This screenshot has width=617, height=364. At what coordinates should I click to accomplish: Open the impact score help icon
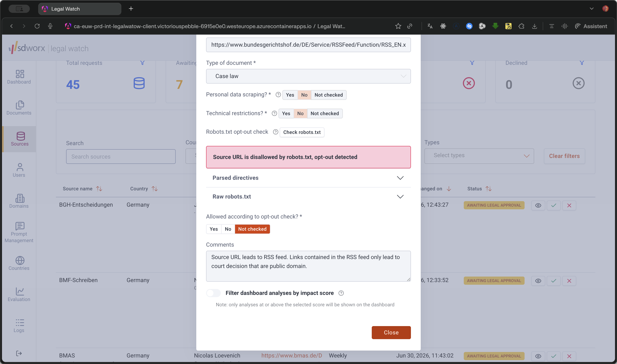point(341,293)
